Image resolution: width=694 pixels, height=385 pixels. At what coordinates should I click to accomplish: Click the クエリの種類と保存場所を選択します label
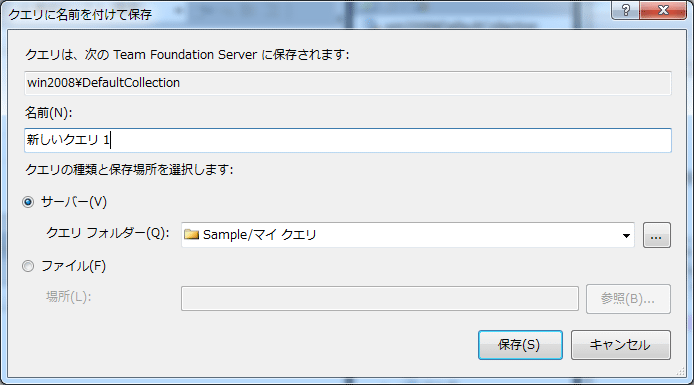[129, 169]
